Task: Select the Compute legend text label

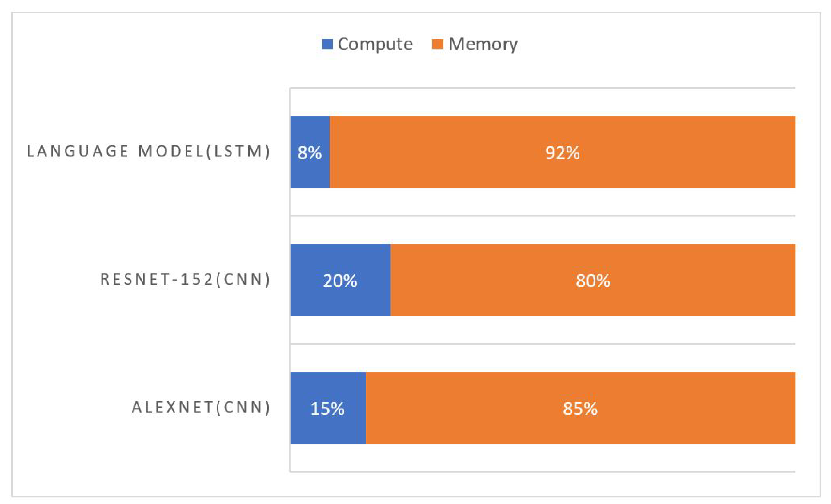Action: 375,44
